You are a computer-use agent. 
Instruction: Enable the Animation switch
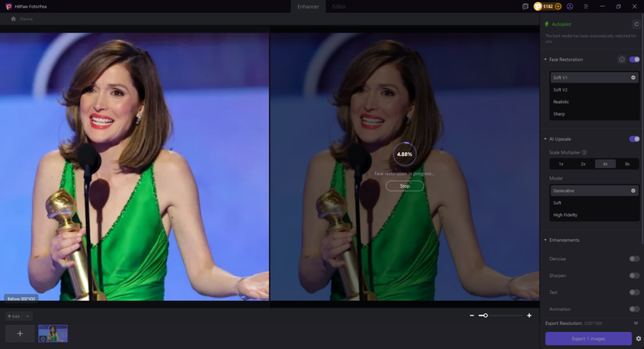pos(634,309)
